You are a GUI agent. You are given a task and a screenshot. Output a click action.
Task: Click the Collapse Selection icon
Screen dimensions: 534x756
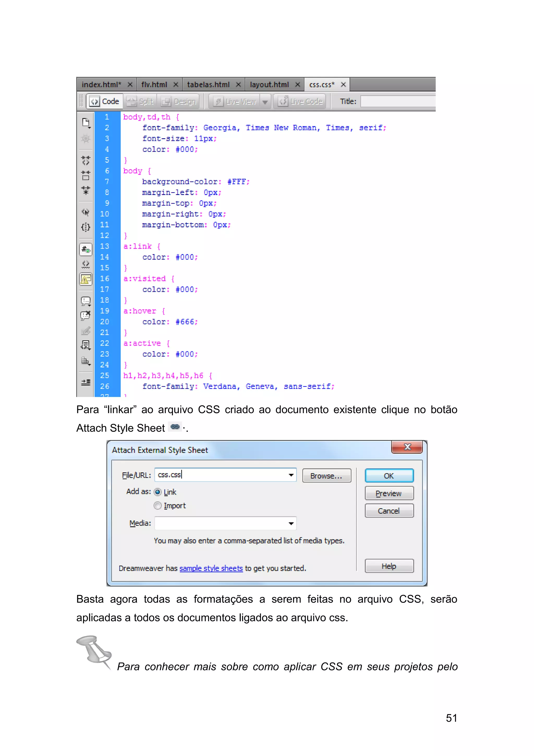(x=86, y=176)
